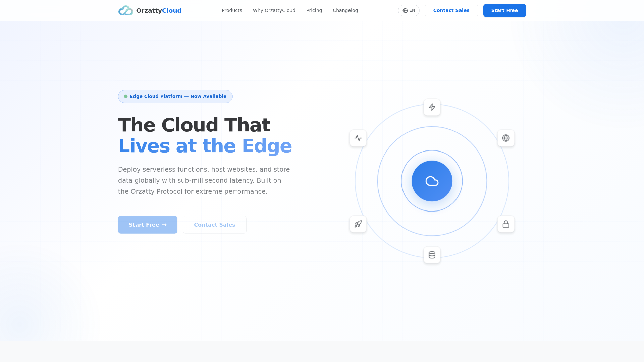Screen dimensions: 644x362
Task: Open the EN language selector
Action: click(x=409, y=10)
